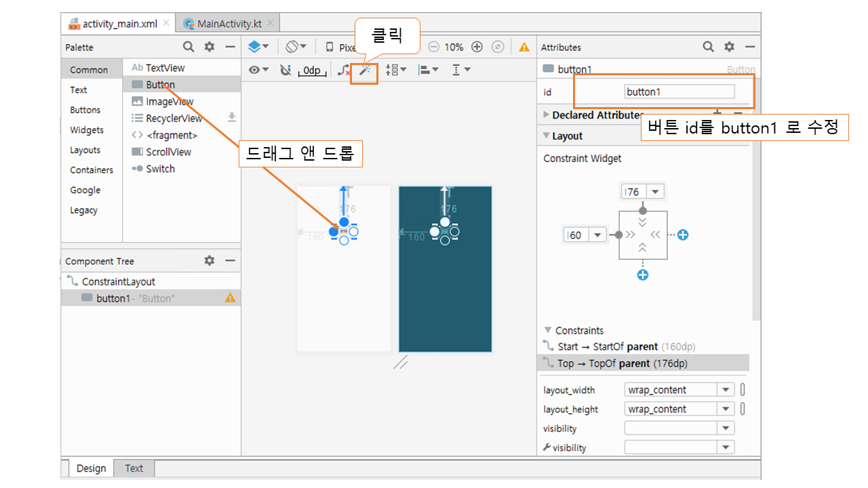Zoom out with the minus icon
The height and width of the screenshot is (488, 868).
[434, 47]
